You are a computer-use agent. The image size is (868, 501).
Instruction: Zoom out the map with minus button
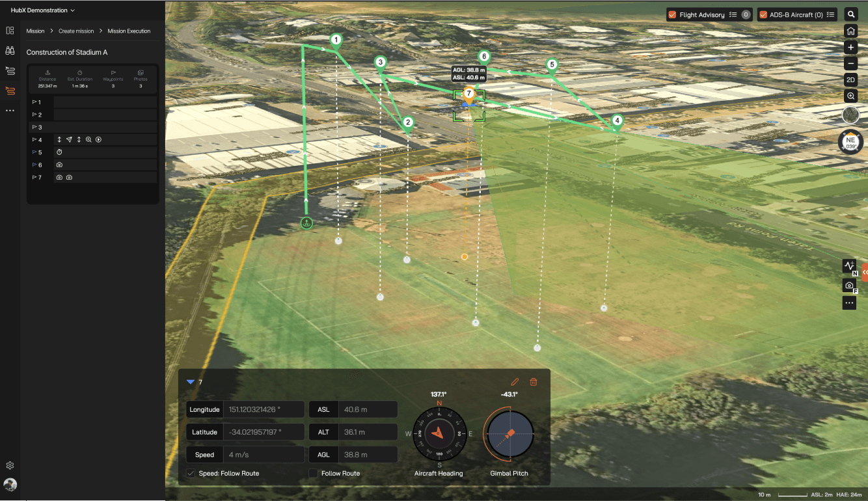tap(850, 64)
